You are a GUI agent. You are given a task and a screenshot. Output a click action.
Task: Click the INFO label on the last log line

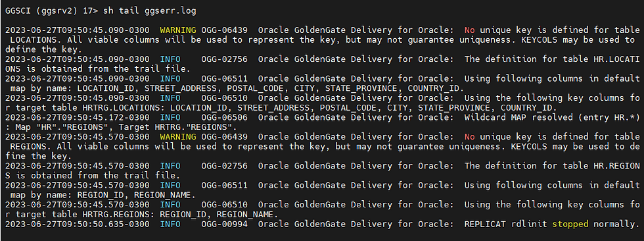click(170, 224)
